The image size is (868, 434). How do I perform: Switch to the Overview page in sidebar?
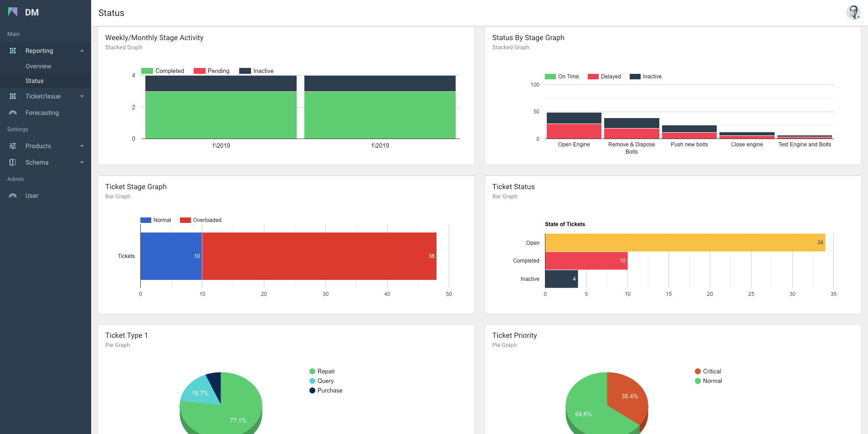[38, 66]
